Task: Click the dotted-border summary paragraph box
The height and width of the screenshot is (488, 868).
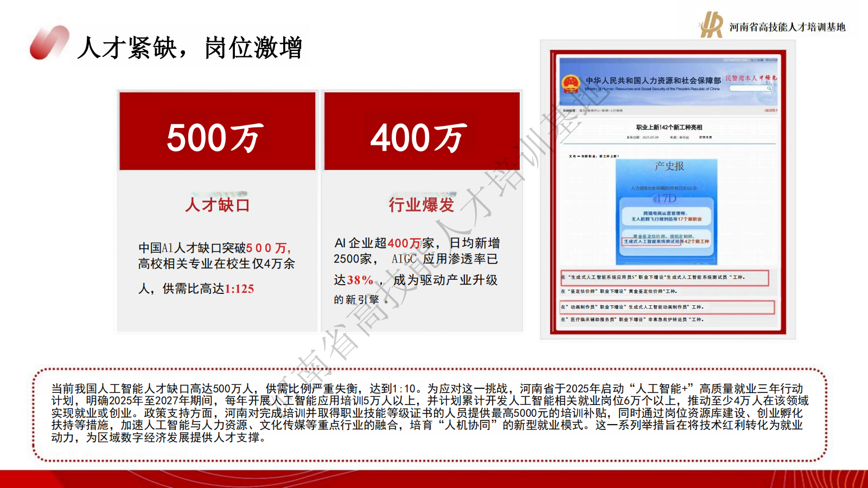Action: coord(429,413)
